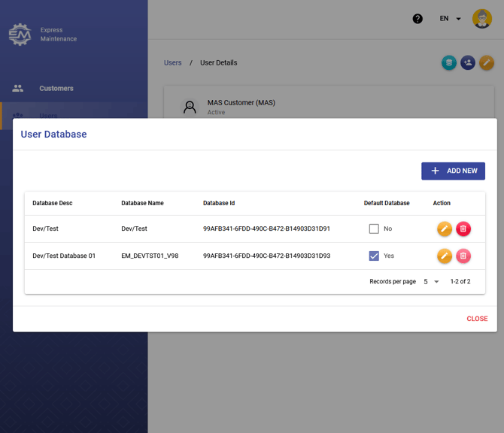The image size is (504, 433).
Task: Expand the EN language selector
Action: (450, 19)
